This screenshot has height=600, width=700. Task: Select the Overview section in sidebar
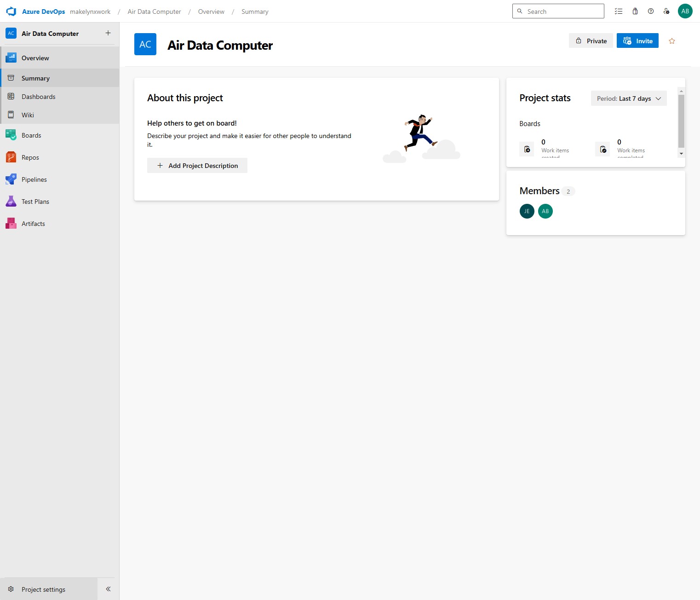60,58
